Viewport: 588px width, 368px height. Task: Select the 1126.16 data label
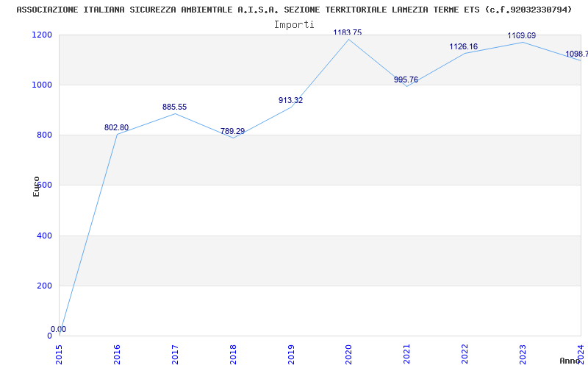tap(464, 46)
